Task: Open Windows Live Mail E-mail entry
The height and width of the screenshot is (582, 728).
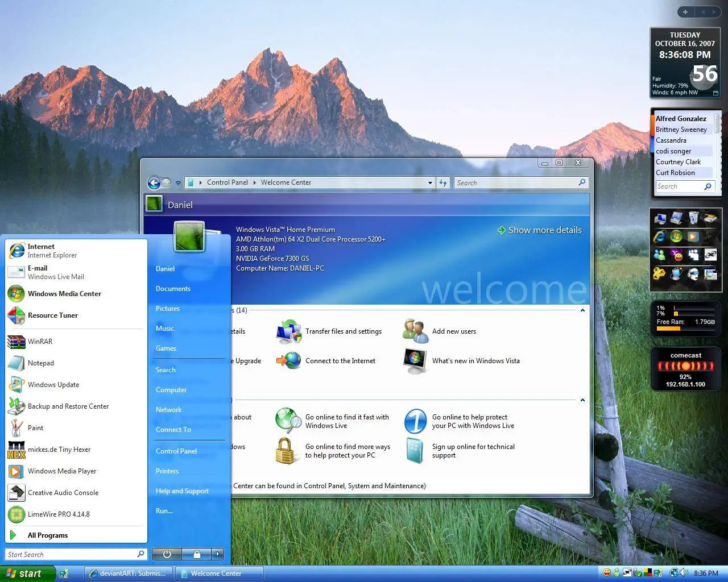Action: (x=76, y=272)
